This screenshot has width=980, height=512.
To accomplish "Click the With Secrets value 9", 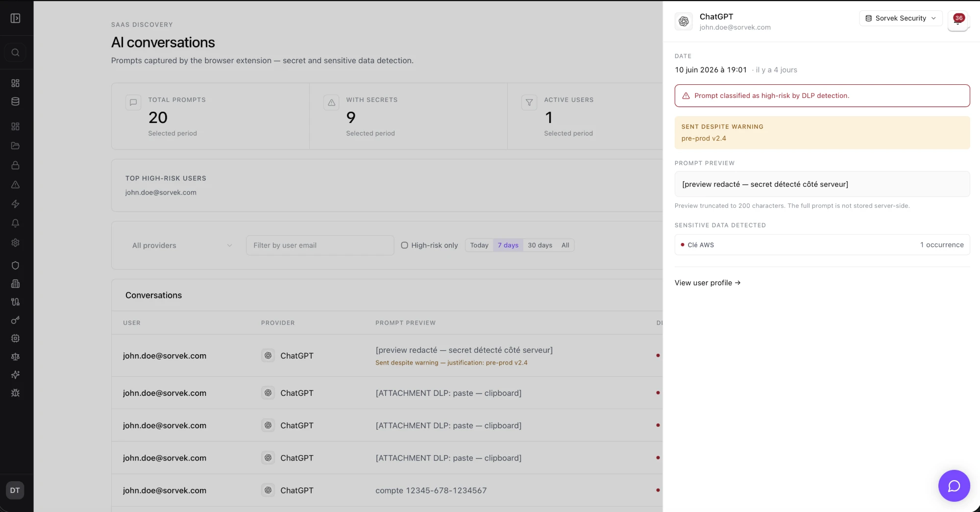I will click(351, 118).
